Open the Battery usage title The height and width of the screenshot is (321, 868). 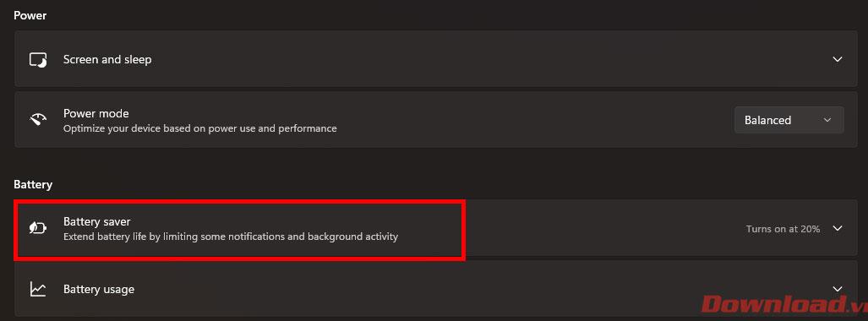coord(99,289)
